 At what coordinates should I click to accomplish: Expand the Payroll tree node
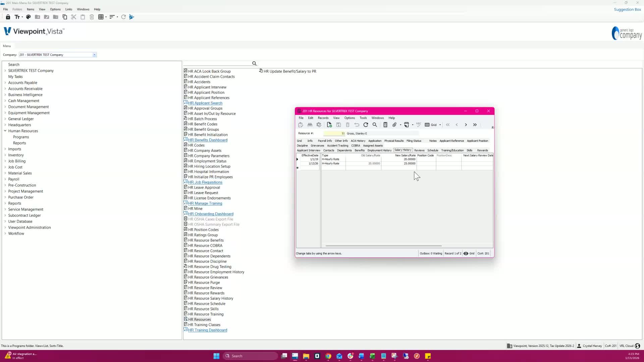pos(5,179)
